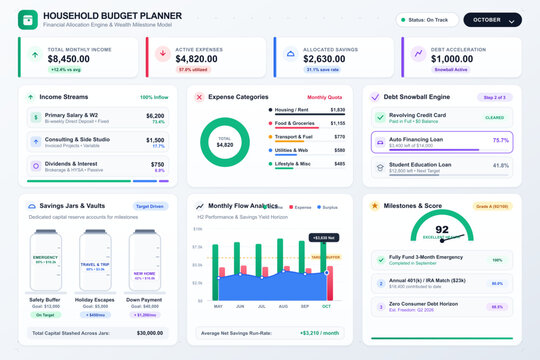Click the Food & Groceries progress bar
The height and width of the screenshot is (360, 540).
pos(310,128)
